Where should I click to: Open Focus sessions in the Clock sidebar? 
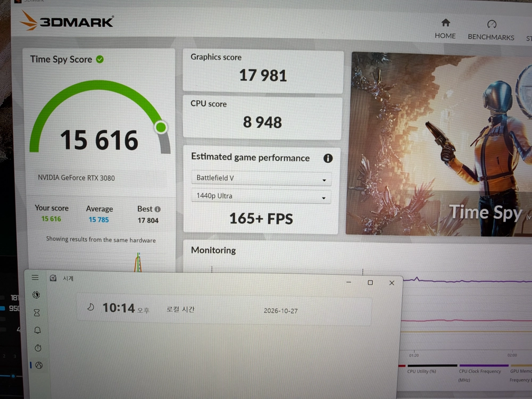36,295
